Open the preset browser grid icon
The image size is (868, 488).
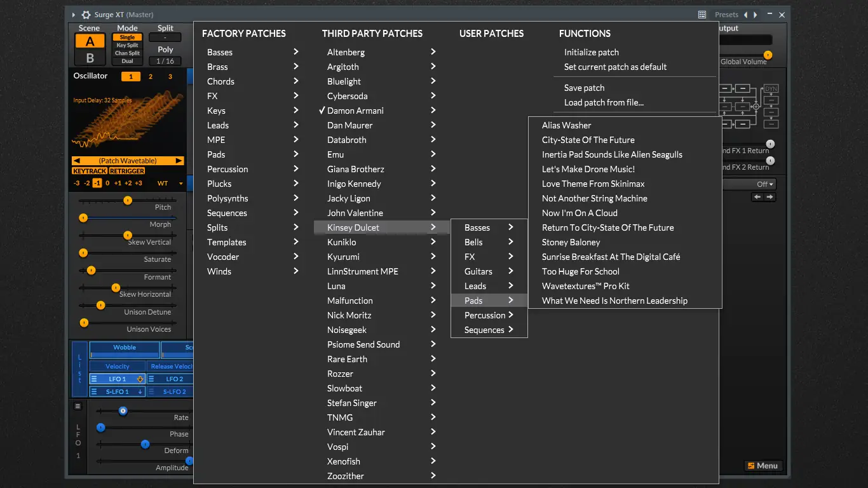pyautogui.click(x=702, y=15)
